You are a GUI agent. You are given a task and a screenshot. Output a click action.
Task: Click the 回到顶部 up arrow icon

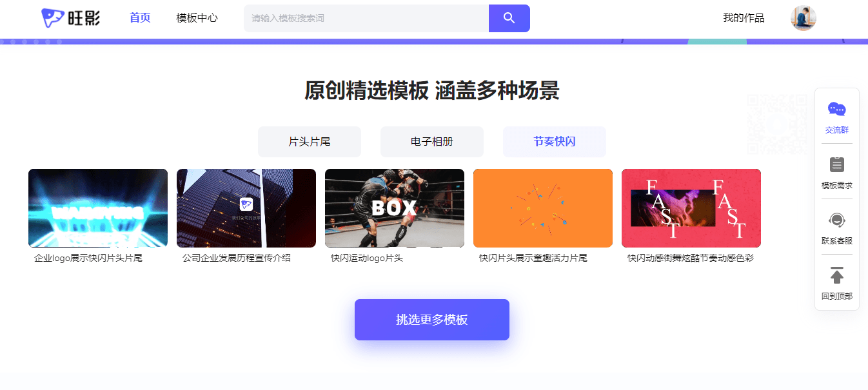(837, 275)
